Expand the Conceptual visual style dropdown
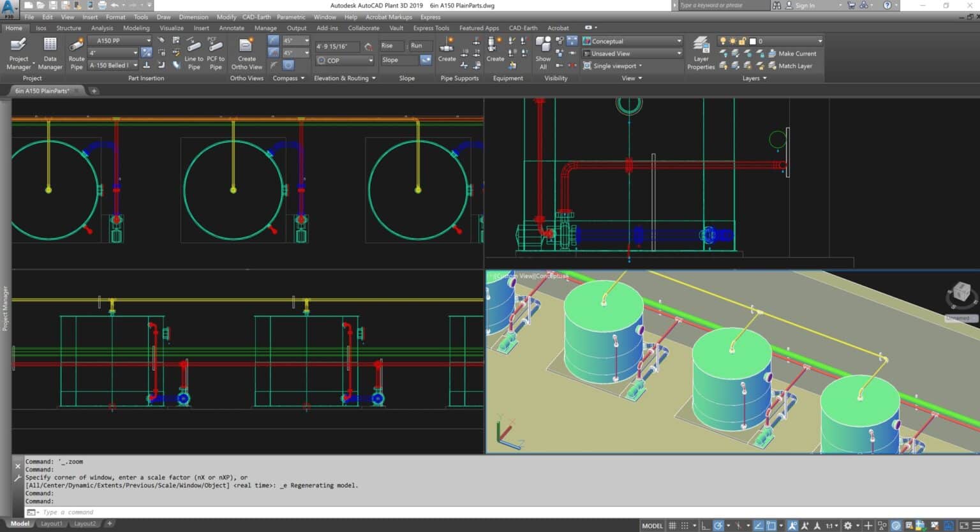Image resolution: width=980 pixels, height=532 pixels. [x=632, y=41]
